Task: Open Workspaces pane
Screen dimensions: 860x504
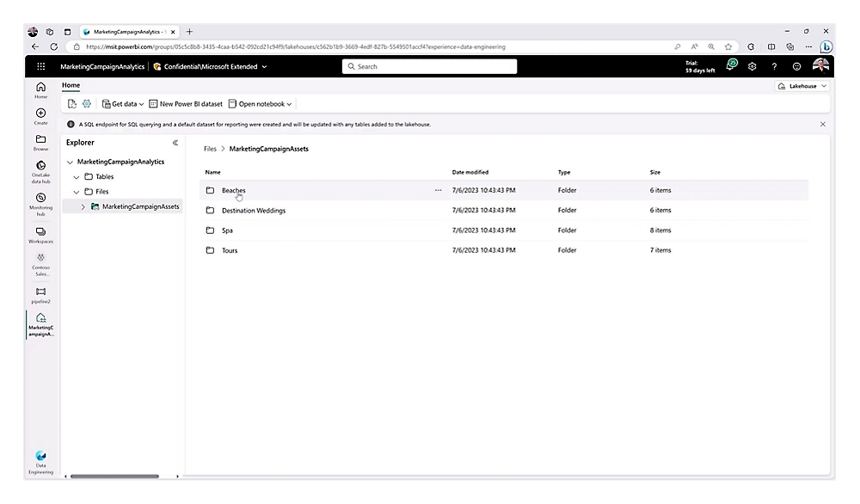Action: tap(40, 236)
